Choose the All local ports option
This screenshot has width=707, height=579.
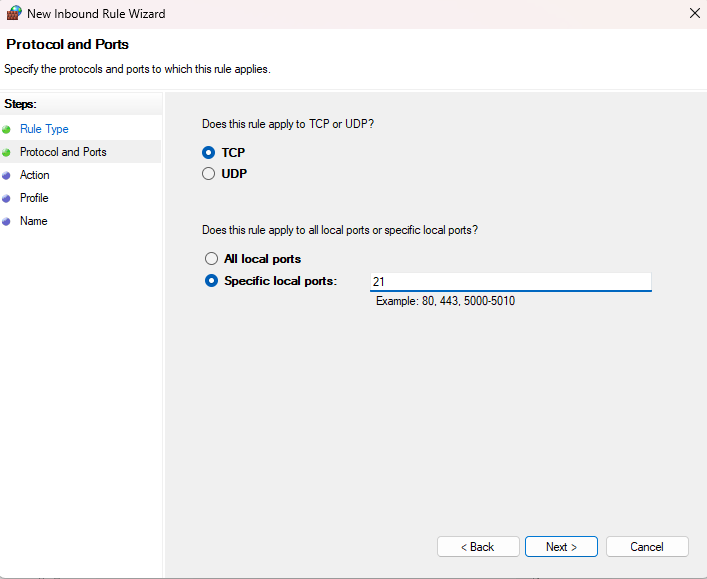[x=211, y=259]
